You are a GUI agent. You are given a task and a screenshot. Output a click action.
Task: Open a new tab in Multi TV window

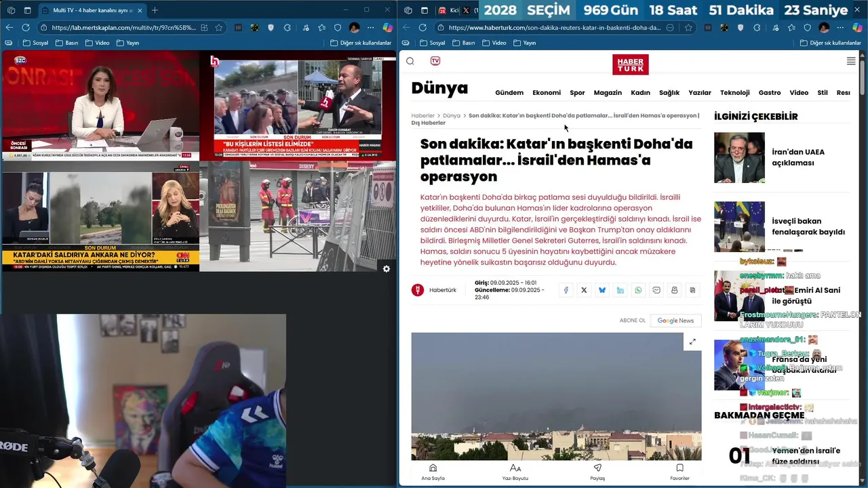point(155,10)
